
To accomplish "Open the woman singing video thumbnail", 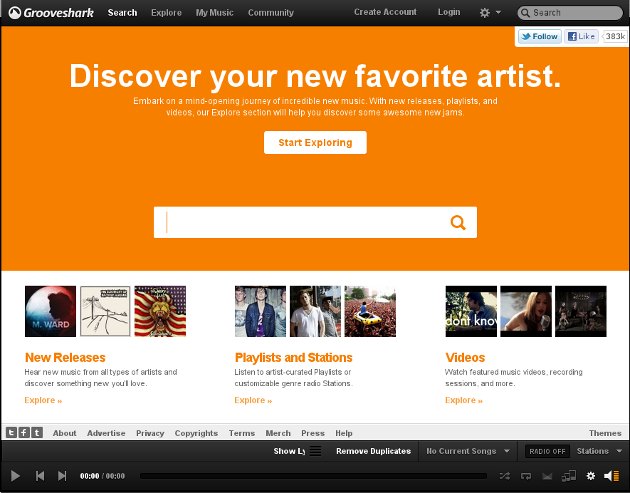I will coord(526,311).
